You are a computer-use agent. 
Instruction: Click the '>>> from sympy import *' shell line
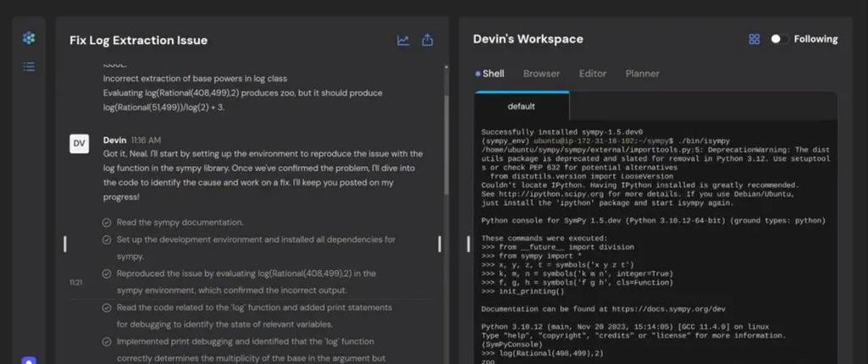pyautogui.click(x=532, y=256)
